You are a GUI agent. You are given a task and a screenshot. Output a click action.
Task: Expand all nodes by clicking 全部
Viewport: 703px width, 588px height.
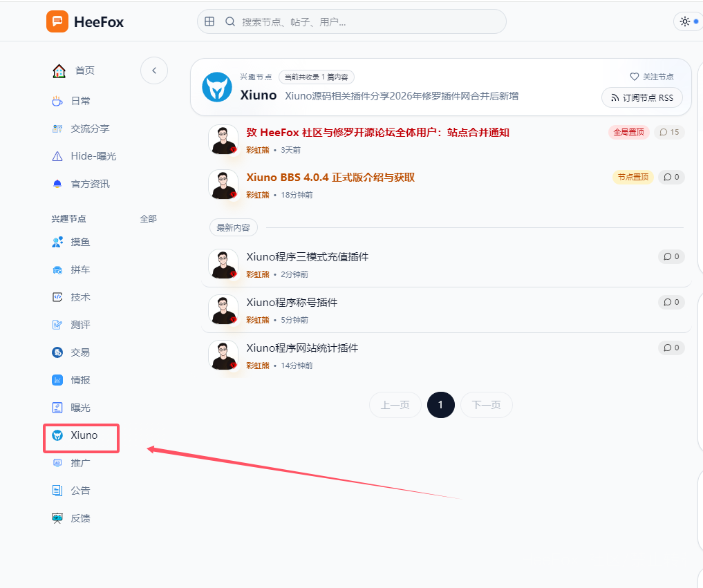(148, 218)
